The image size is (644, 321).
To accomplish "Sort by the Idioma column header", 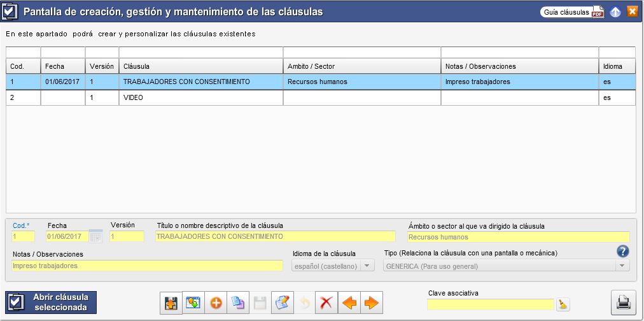I will tap(617, 66).
